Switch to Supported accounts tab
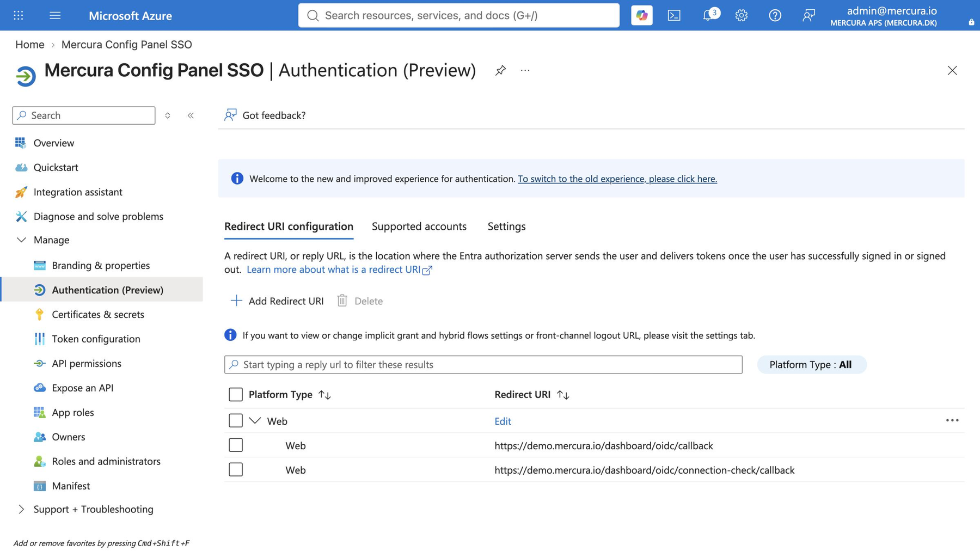Viewport: 980px width, 551px height. click(x=419, y=226)
